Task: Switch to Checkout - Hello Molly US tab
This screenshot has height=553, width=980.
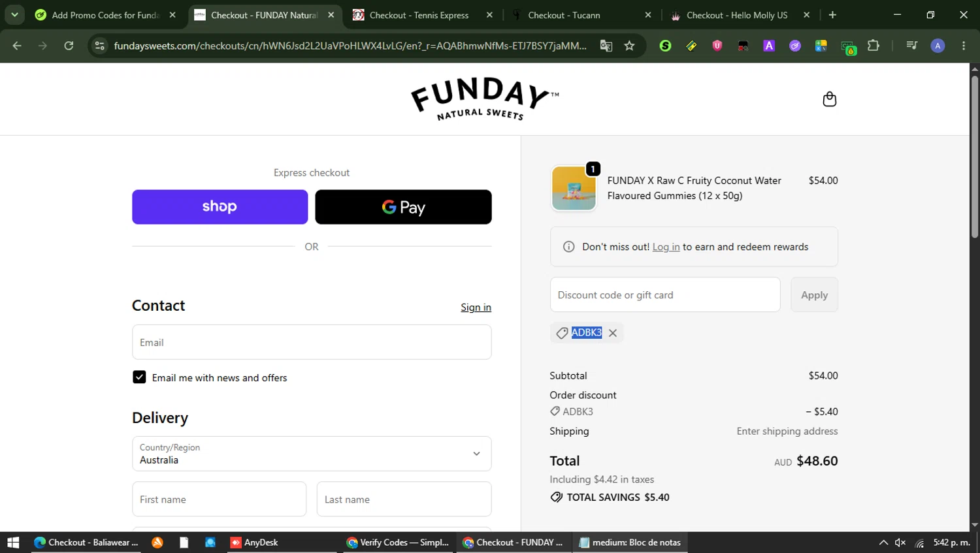Action: pos(737,15)
